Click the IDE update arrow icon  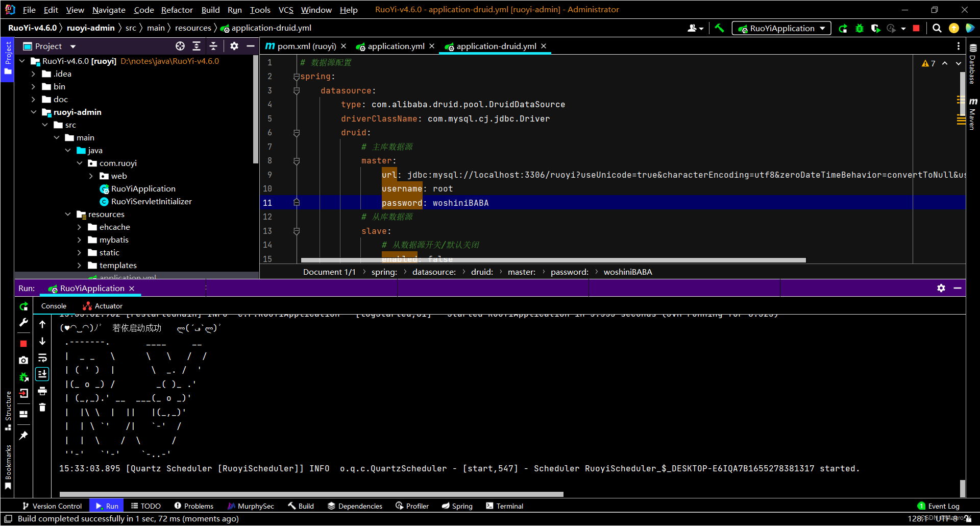click(953, 28)
